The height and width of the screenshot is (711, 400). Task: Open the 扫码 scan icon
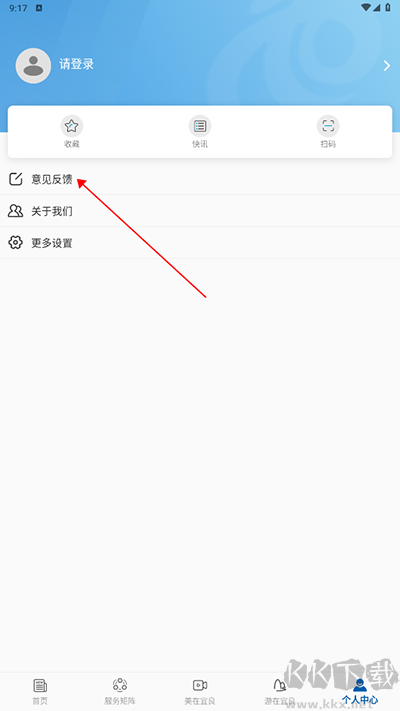tap(328, 126)
